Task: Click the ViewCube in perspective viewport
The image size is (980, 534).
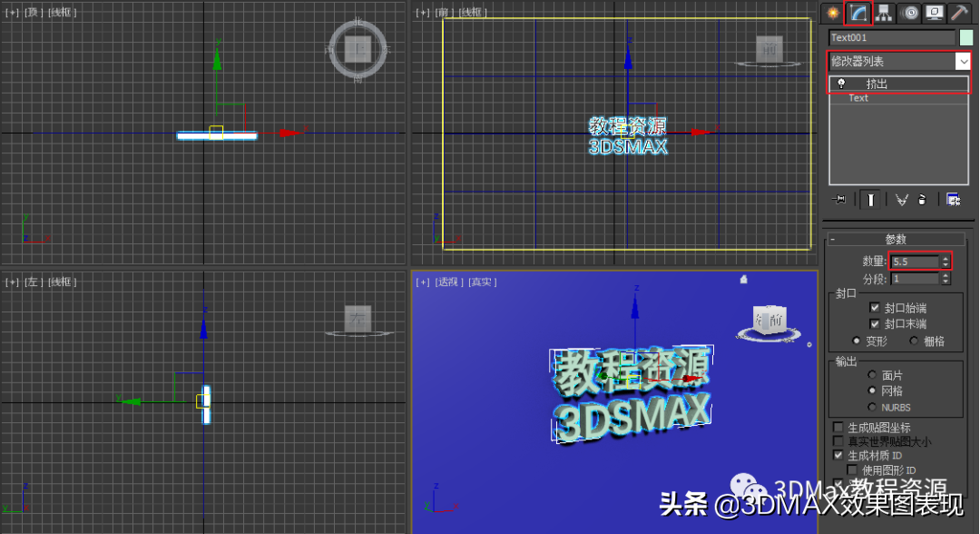Action: 770,321
